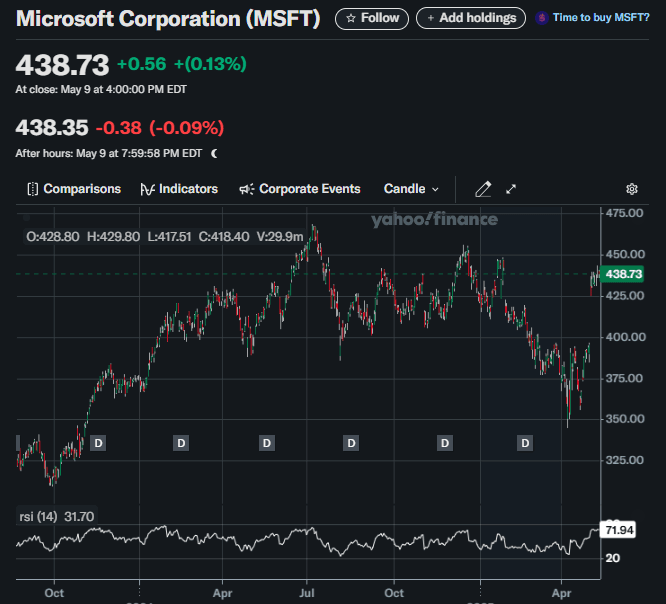This screenshot has width=666, height=604.
Task: Open chart settings gear
Action: [632, 189]
